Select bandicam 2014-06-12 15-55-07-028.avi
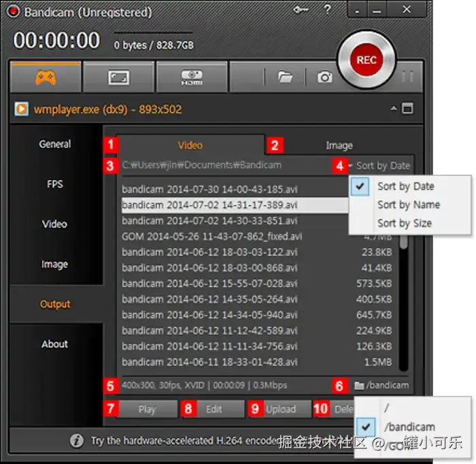The height and width of the screenshot is (464, 476). (209, 283)
